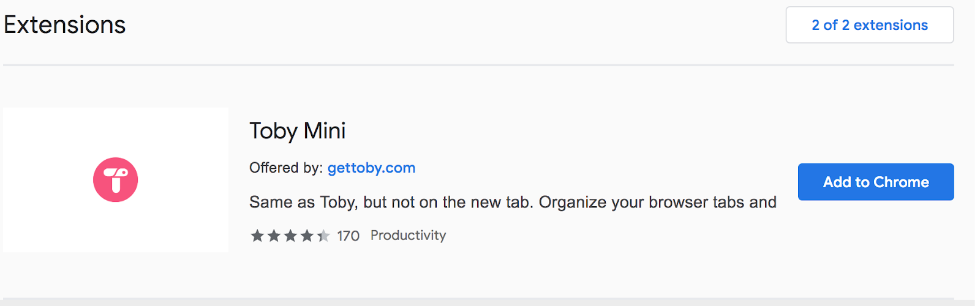Click the vertical strip at the right edge

[x=978, y=153]
